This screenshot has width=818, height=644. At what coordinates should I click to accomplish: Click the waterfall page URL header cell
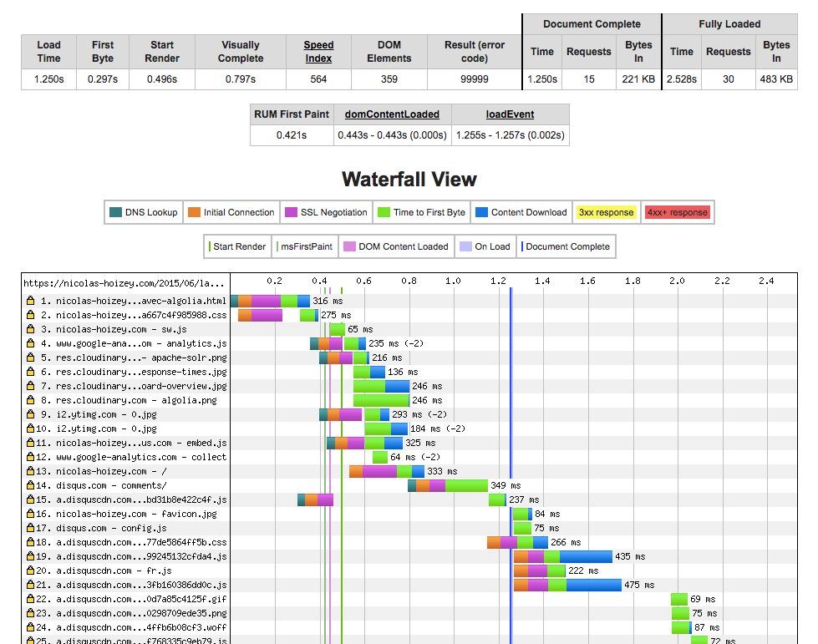[125, 283]
